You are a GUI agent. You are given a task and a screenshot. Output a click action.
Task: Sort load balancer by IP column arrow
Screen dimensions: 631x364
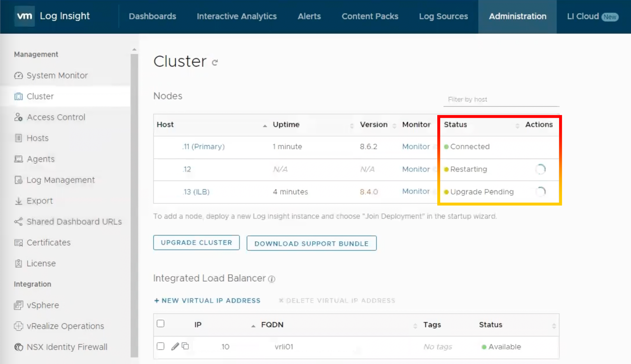(x=253, y=326)
